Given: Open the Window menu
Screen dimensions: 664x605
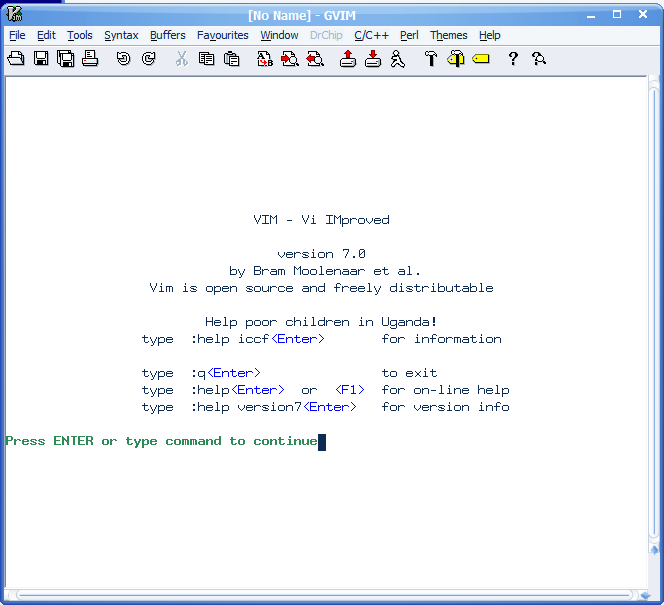Looking at the screenshot, I should pyautogui.click(x=279, y=35).
